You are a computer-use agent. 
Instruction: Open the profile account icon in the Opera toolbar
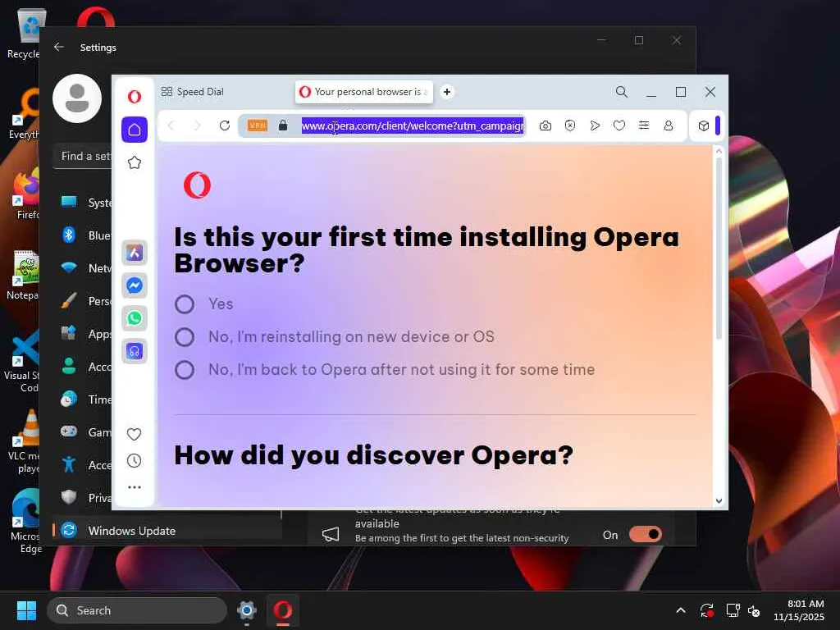[x=669, y=126]
